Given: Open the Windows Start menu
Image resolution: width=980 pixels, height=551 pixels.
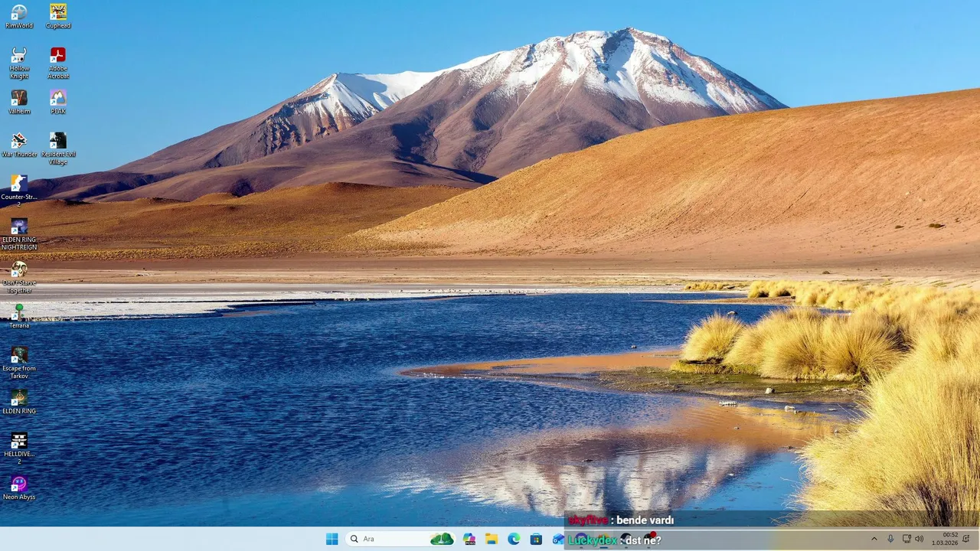Looking at the screenshot, I should (x=332, y=539).
